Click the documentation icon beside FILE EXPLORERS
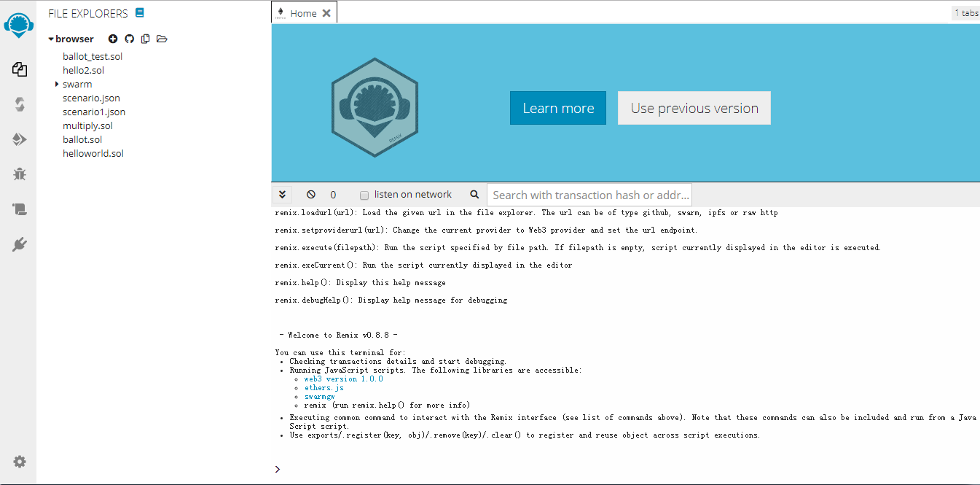 (x=140, y=12)
